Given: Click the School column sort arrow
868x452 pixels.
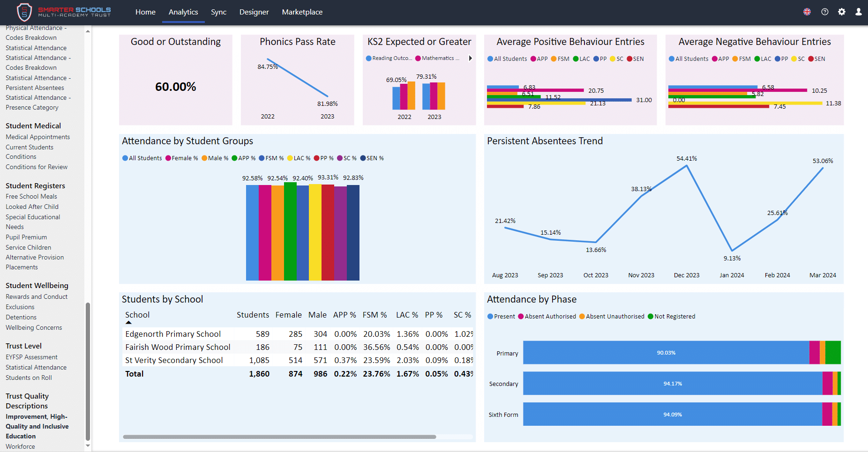Looking at the screenshot, I should (128, 322).
